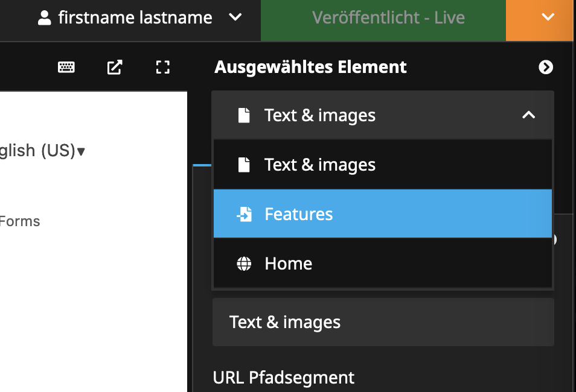Open page preview in new window

[x=115, y=67]
